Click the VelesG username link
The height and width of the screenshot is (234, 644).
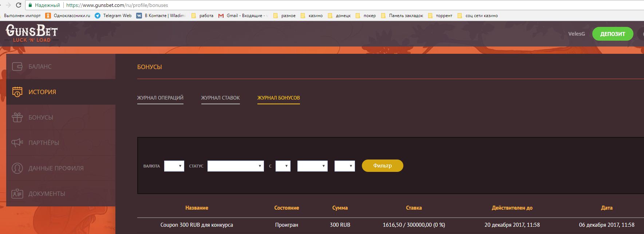(577, 34)
